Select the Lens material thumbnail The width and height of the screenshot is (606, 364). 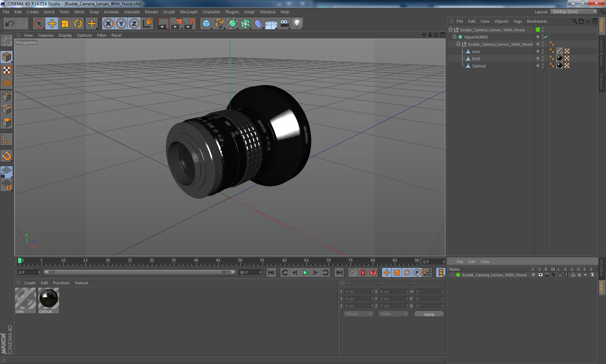[25, 298]
